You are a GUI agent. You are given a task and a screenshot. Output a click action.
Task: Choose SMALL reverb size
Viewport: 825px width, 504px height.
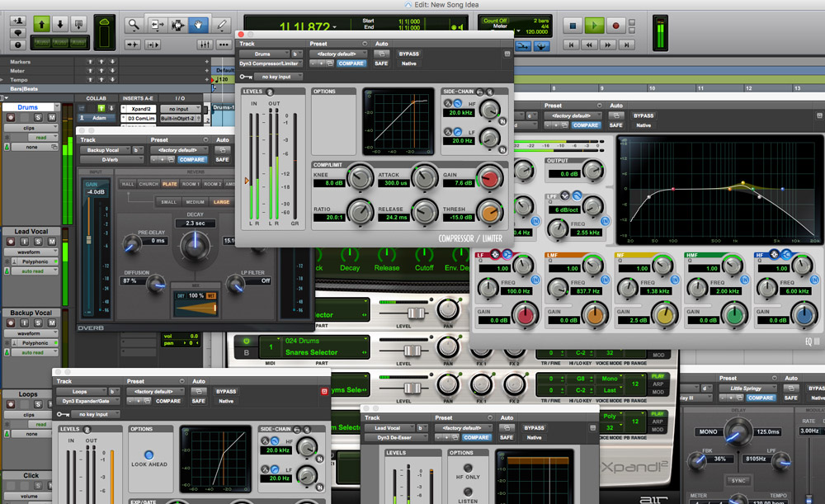click(168, 202)
